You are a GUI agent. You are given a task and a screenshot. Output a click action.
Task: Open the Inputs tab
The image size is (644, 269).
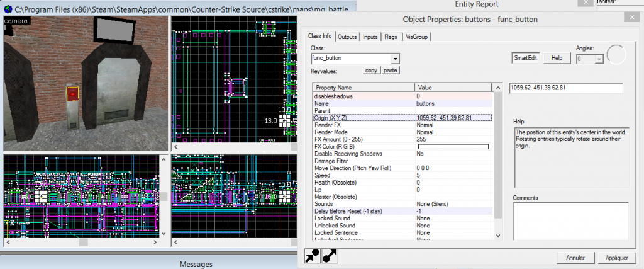[x=370, y=37]
